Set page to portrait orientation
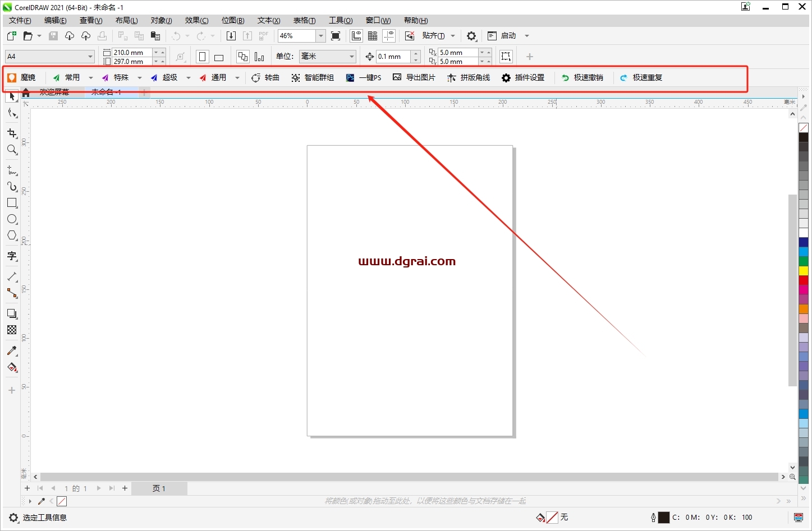The width and height of the screenshot is (812, 531). tap(203, 57)
